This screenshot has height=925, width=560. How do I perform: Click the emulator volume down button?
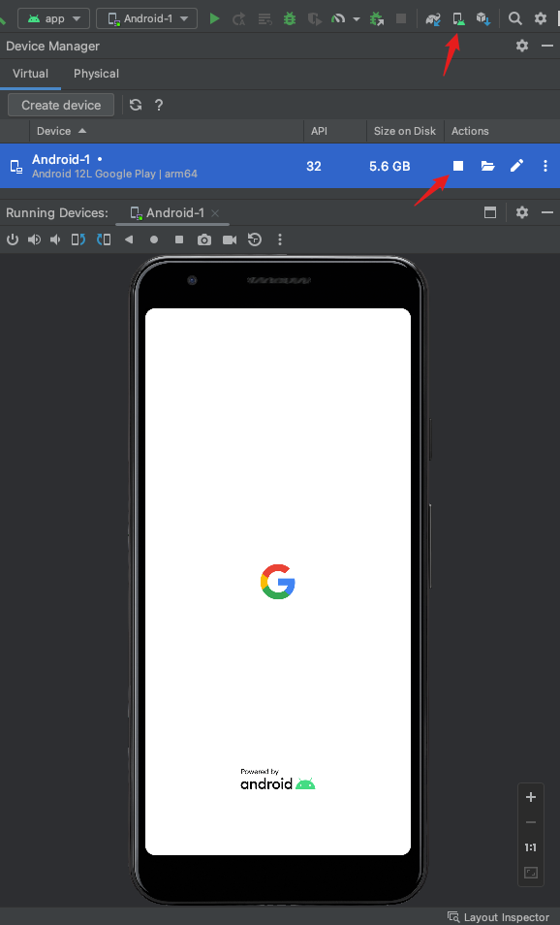(55, 239)
